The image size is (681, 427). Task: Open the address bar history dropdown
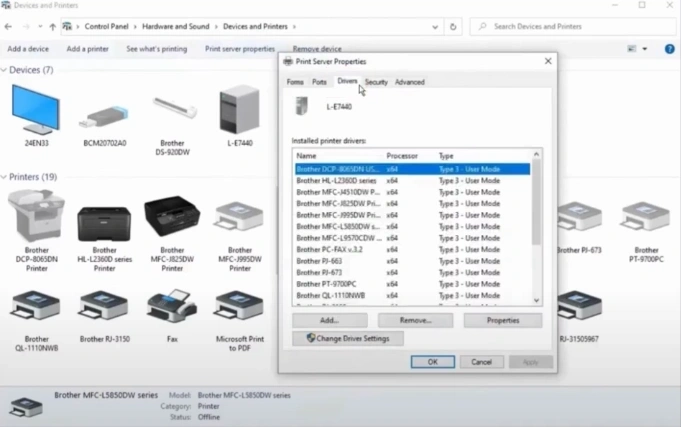pyautogui.click(x=436, y=27)
